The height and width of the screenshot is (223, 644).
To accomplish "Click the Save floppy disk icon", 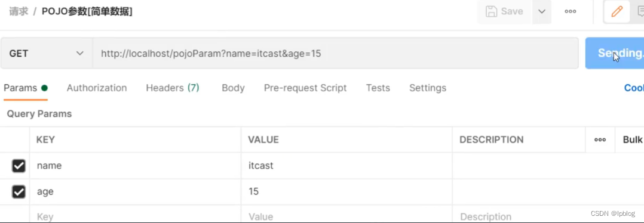I will tap(491, 11).
